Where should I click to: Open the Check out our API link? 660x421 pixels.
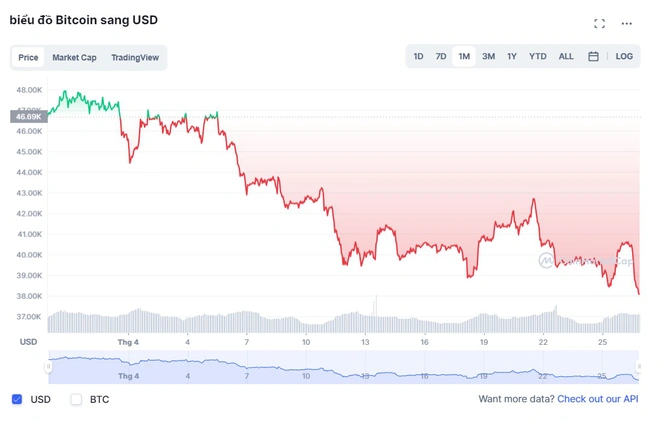pos(597,399)
